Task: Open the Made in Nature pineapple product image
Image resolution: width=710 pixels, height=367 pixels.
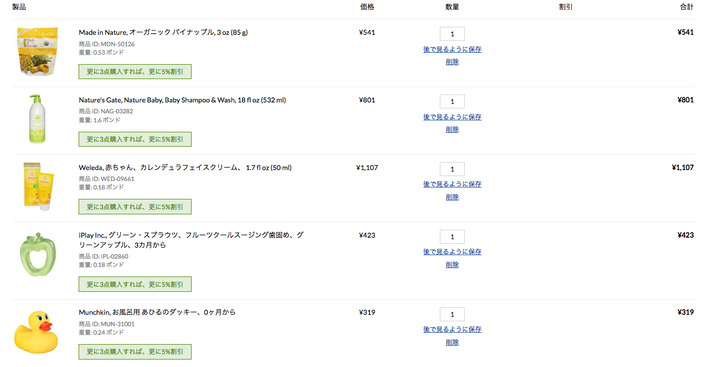Action: point(38,51)
